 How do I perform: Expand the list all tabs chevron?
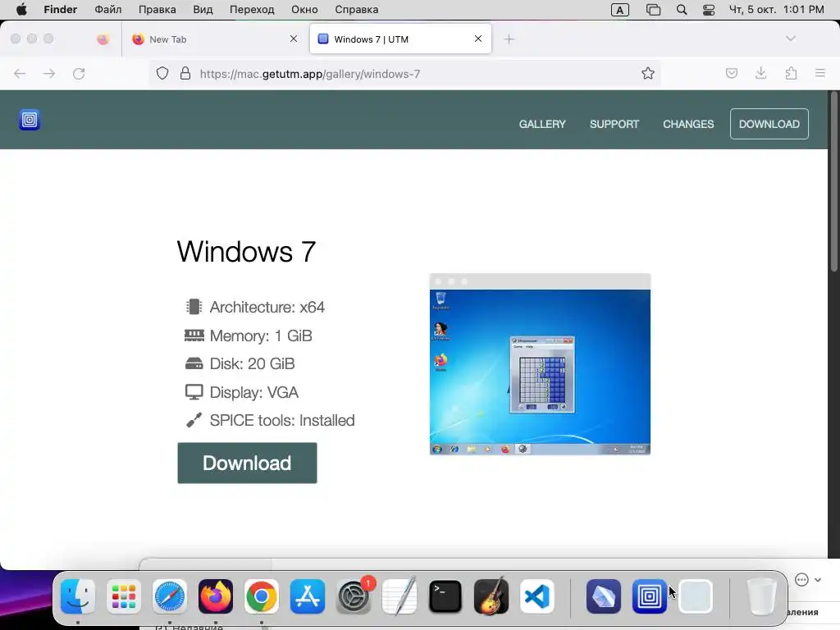click(x=791, y=39)
